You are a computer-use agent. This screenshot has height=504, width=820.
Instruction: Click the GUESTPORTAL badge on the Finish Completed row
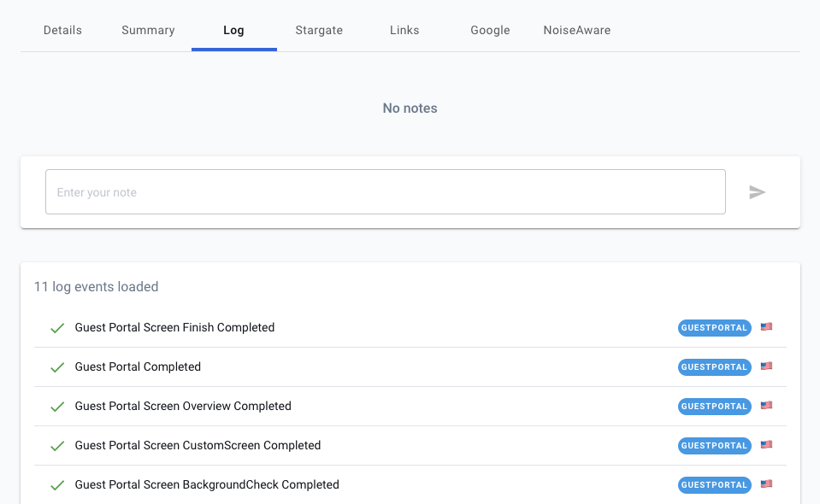click(714, 327)
